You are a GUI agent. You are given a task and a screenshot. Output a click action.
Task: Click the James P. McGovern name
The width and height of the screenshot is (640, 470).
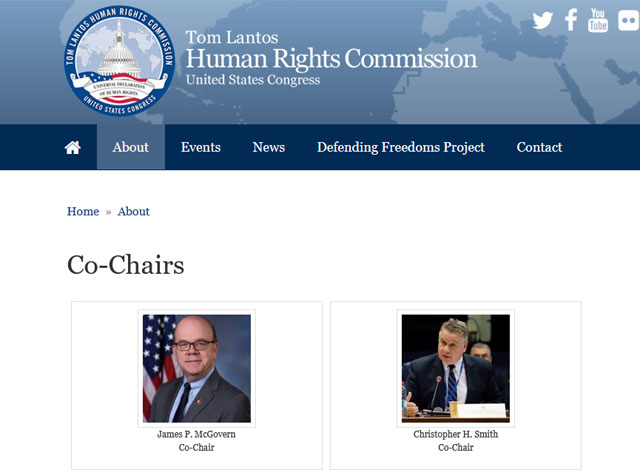[197, 435]
